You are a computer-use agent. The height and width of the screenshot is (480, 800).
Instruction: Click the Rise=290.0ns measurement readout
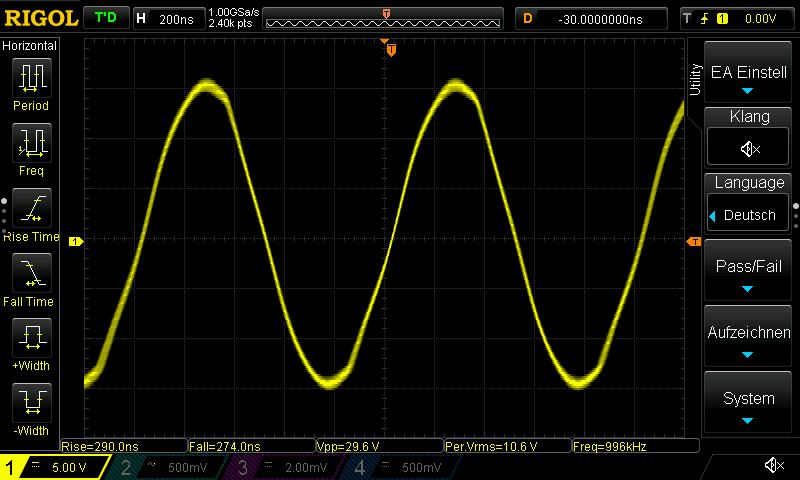124,446
